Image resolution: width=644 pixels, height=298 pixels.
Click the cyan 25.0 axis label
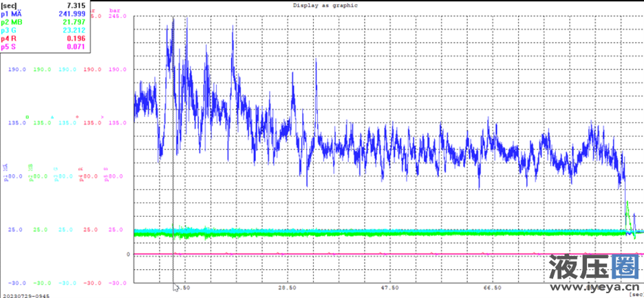pyautogui.click(x=66, y=230)
